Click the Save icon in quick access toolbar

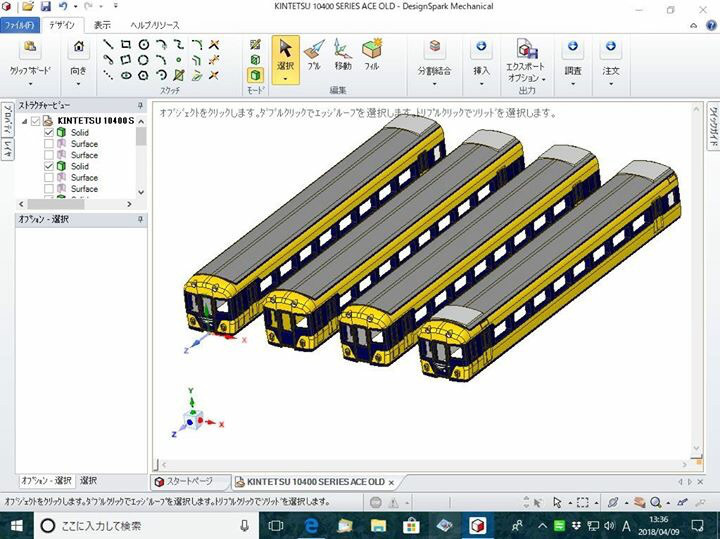(45, 6)
